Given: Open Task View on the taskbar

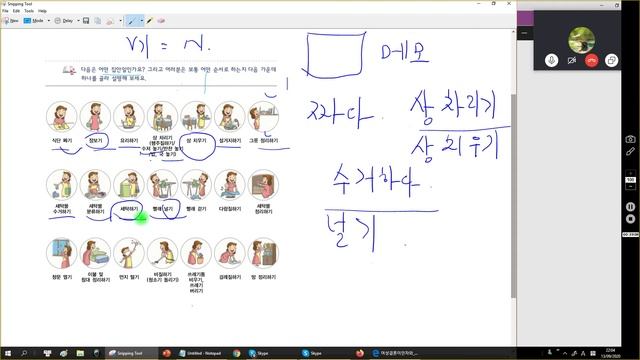Looking at the screenshot, I should [47, 353].
